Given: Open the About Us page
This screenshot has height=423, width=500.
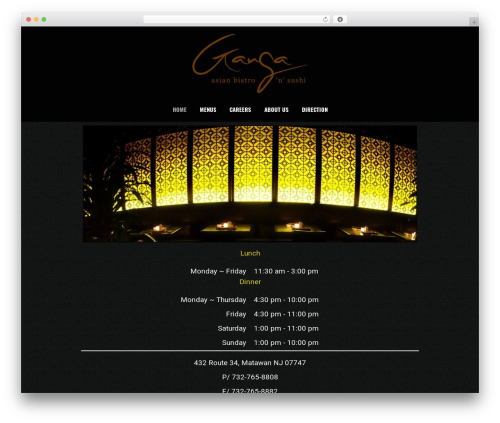Looking at the screenshot, I should (x=276, y=110).
